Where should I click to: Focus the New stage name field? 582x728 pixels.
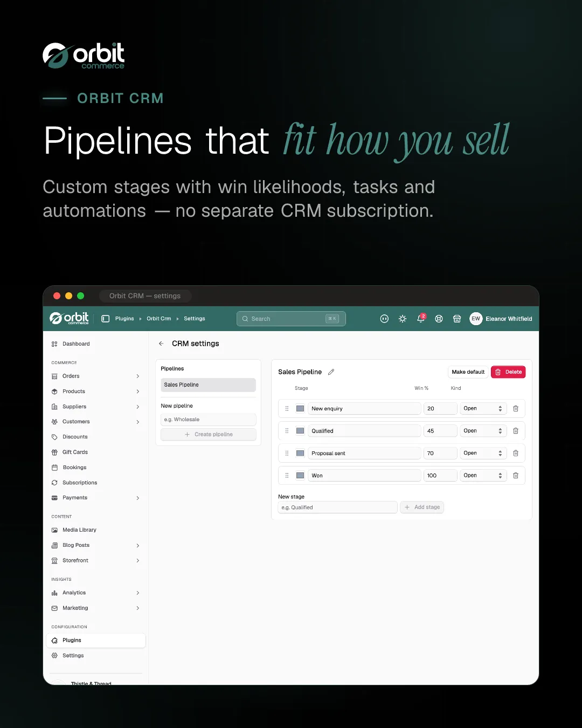coord(338,507)
